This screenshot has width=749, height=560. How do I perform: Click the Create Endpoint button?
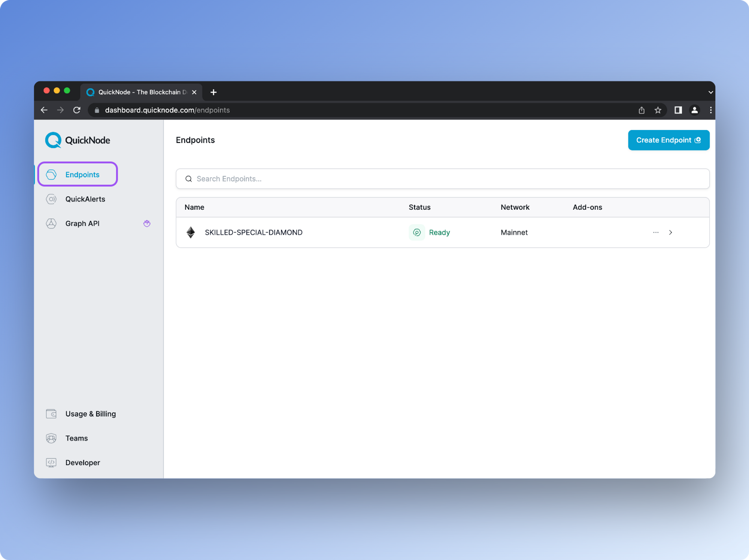click(x=668, y=139)
